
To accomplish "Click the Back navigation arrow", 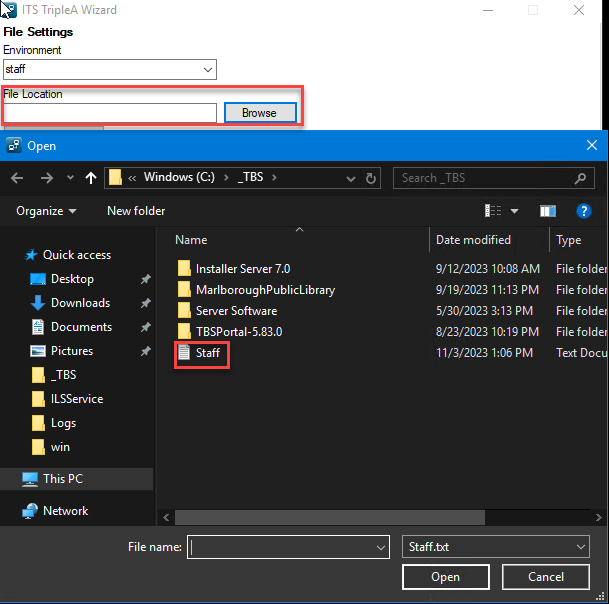I will pyautogui.click(x=17, y=178).
